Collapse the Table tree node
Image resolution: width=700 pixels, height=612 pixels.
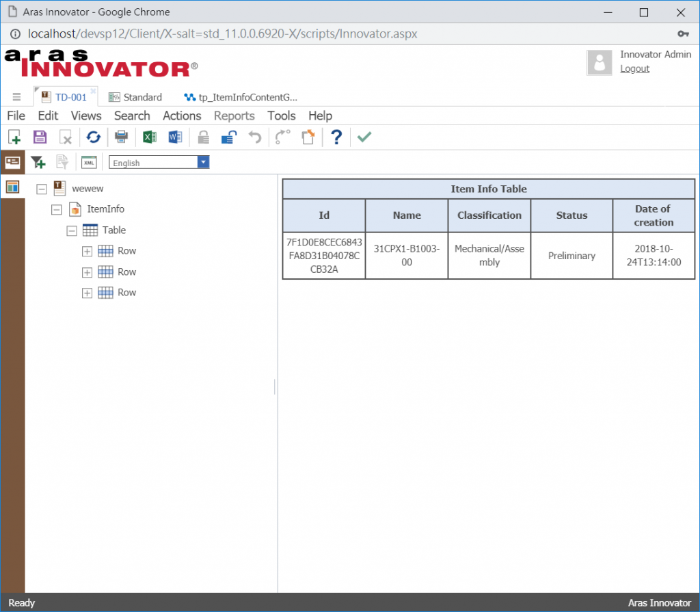(x=71, y=231)
